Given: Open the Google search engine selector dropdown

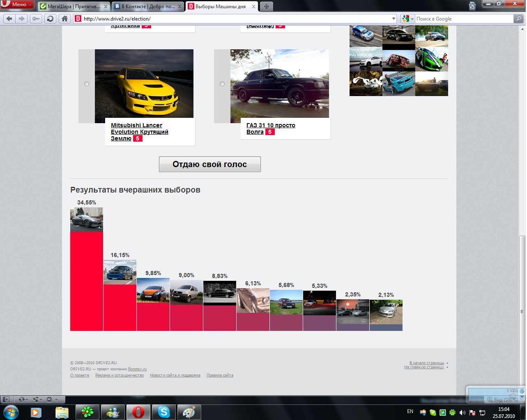Looking at the screenshot, I should click(x=408, y=18).
